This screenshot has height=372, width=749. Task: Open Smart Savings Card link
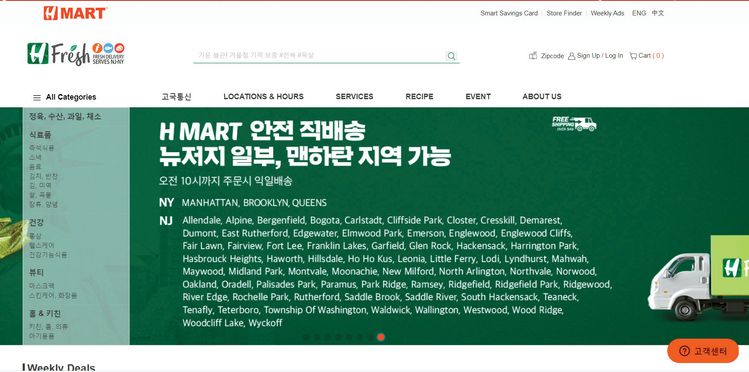pyautogui.click(x=509, y=13)
